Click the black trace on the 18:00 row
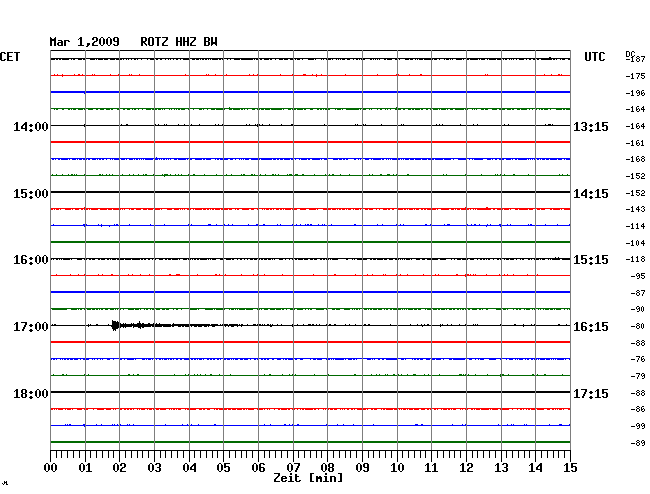Screen dimensions: 650x494 [310, 392]
